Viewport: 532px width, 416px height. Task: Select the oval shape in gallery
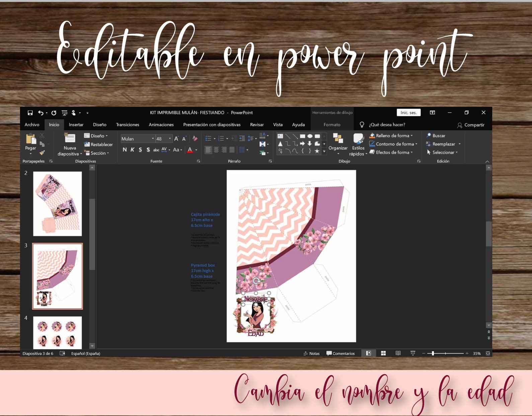coord(310,136)
